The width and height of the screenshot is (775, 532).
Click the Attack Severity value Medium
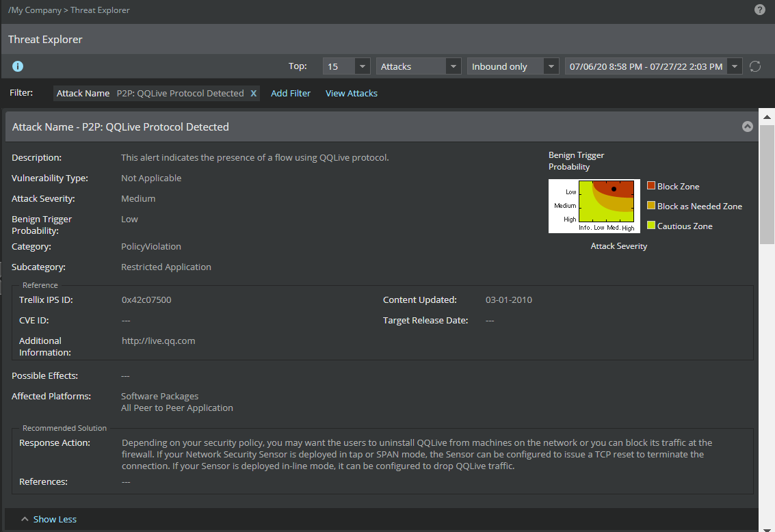[138, 198]
